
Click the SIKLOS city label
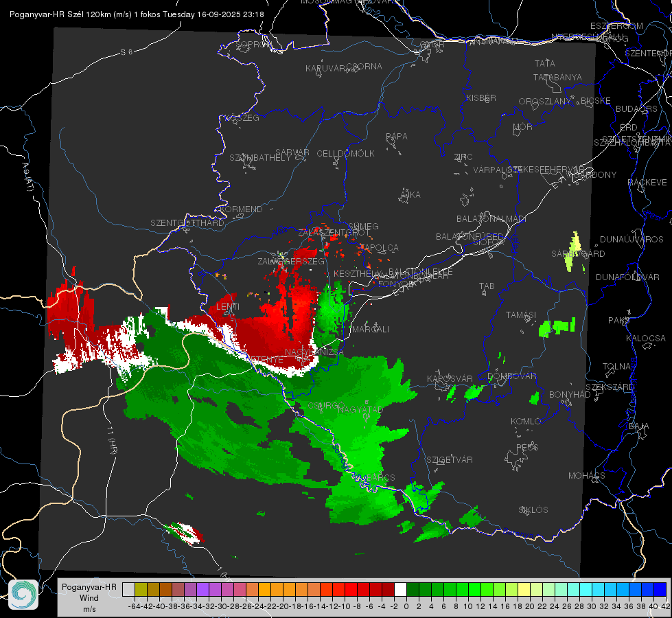533,510
